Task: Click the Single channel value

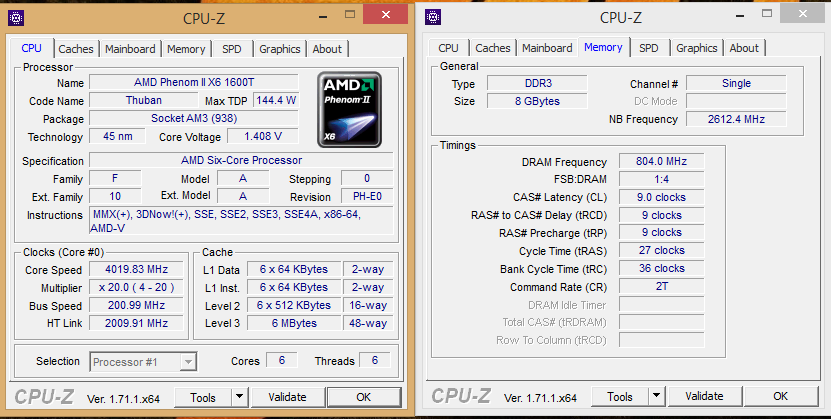Action: pos(736,84)
